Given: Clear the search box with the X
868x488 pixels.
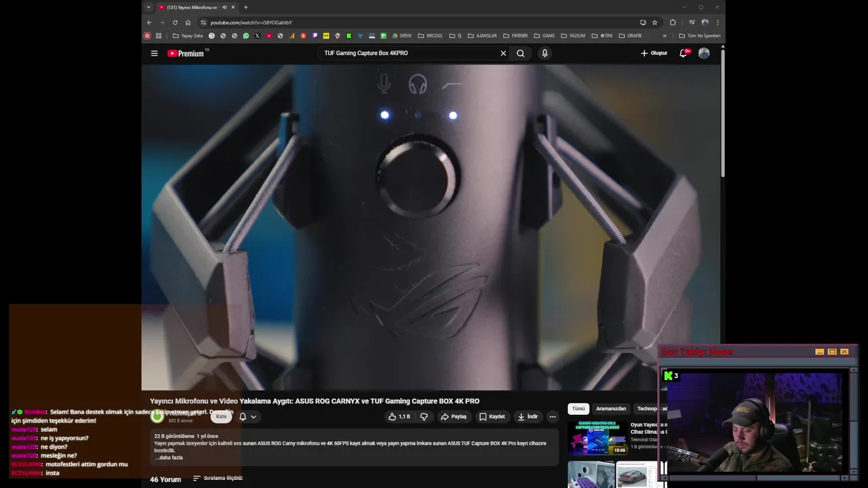Looking at the screenshot, I should click(503, 54).
